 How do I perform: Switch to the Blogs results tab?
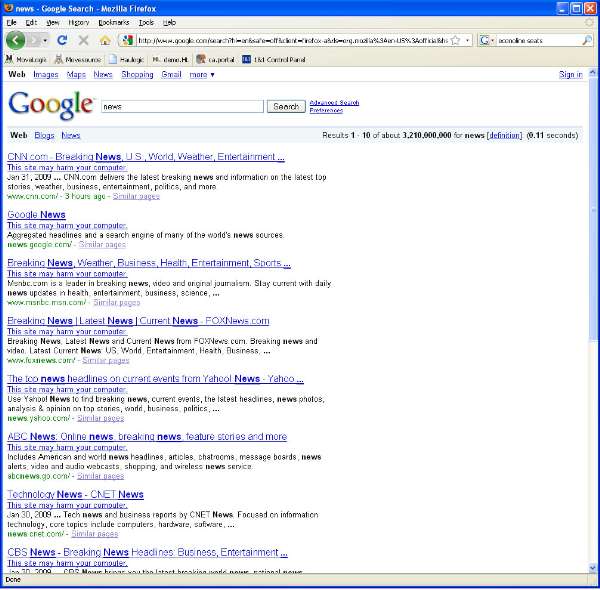44,135
